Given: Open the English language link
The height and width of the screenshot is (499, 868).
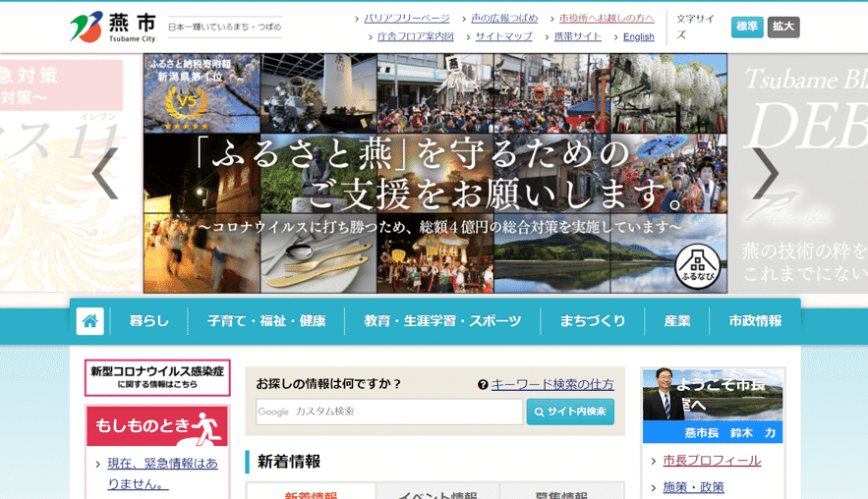Looking at the screenshot, I should pyautogui.click(x=638, y=37).
